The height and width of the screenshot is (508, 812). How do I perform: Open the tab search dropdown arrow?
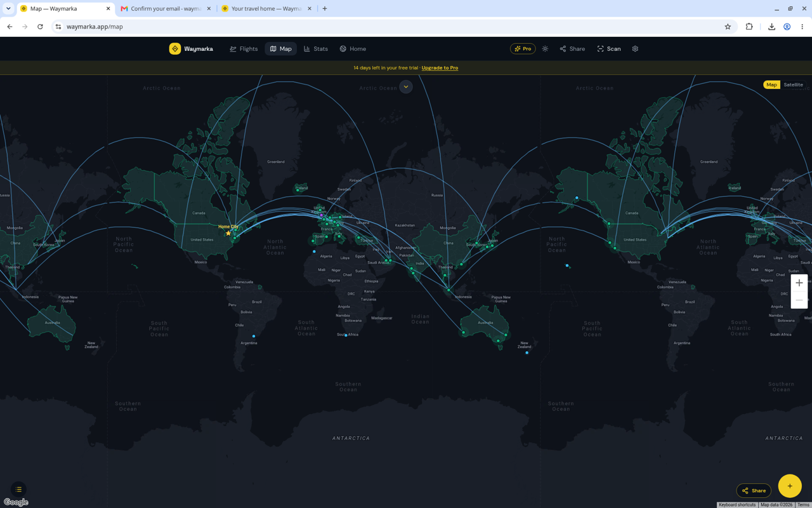(x=8, y=9)
